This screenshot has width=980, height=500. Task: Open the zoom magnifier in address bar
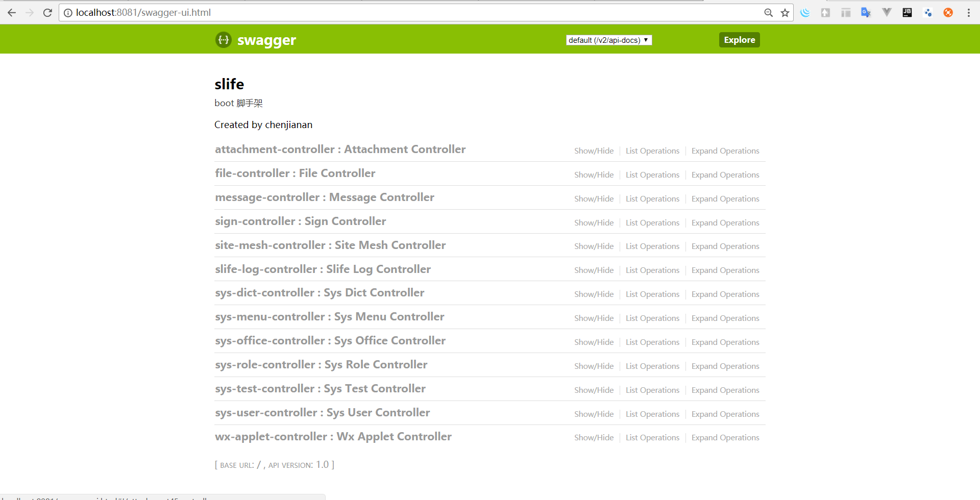point(768,13)
